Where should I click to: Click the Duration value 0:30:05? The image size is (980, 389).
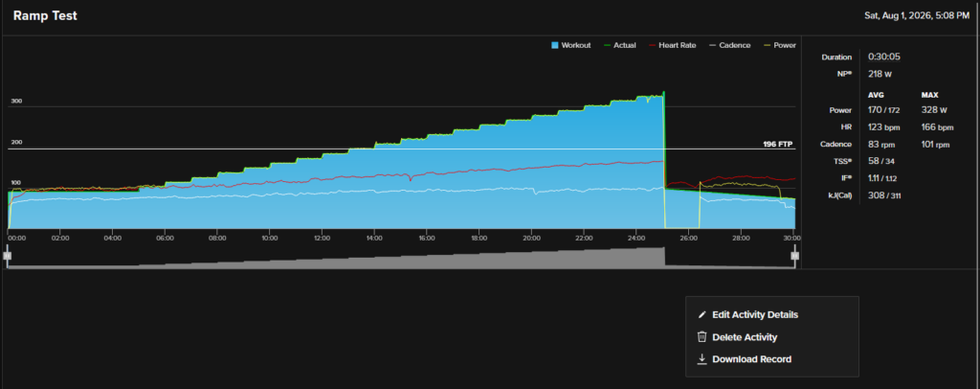tap(883, 57)
